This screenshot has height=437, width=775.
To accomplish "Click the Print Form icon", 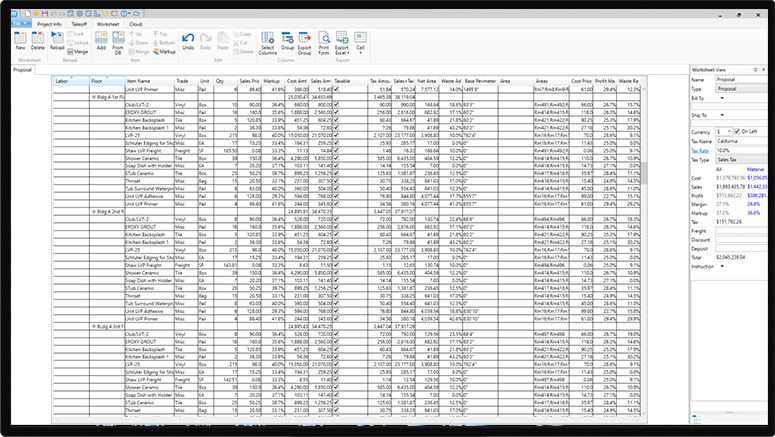I will [x=323, y=41].
